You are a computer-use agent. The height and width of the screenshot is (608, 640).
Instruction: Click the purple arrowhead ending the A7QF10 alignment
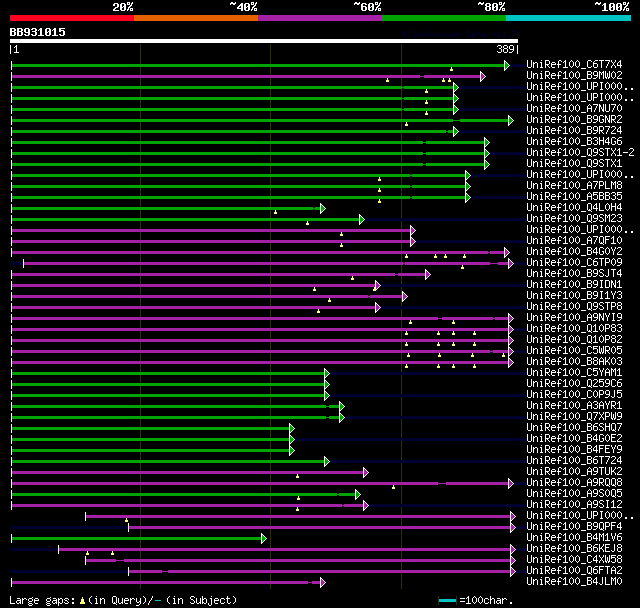coord(413,242)
